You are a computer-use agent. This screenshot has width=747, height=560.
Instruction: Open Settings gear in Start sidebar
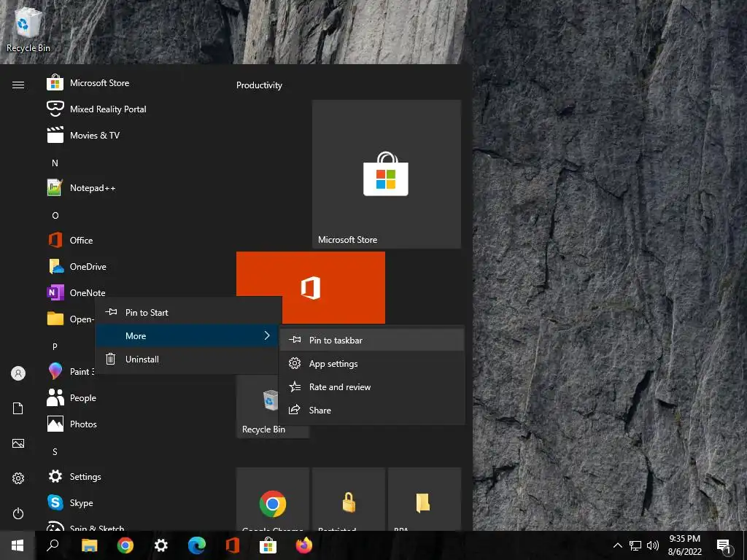coord(18,478)
